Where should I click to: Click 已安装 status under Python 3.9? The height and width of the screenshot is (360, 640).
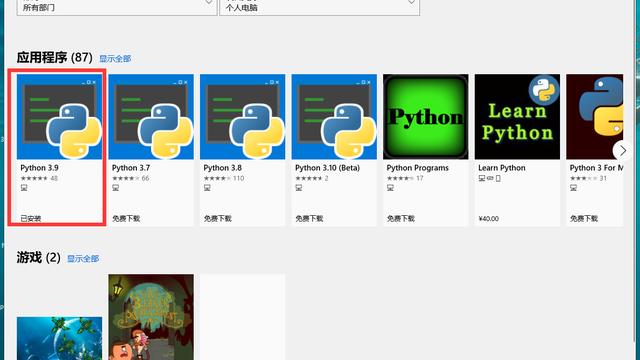31,218
